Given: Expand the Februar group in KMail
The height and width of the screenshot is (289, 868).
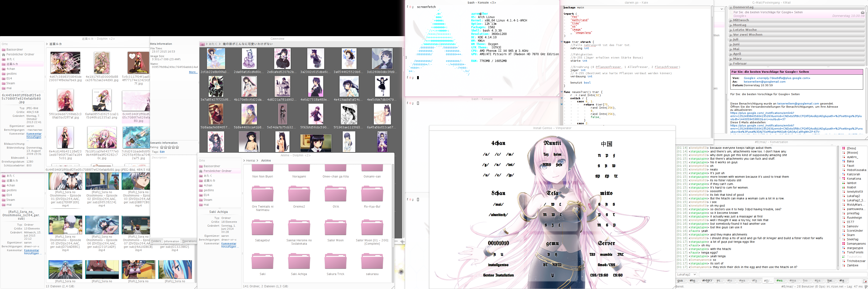Looking at the screenshot, I should point(731,64).
